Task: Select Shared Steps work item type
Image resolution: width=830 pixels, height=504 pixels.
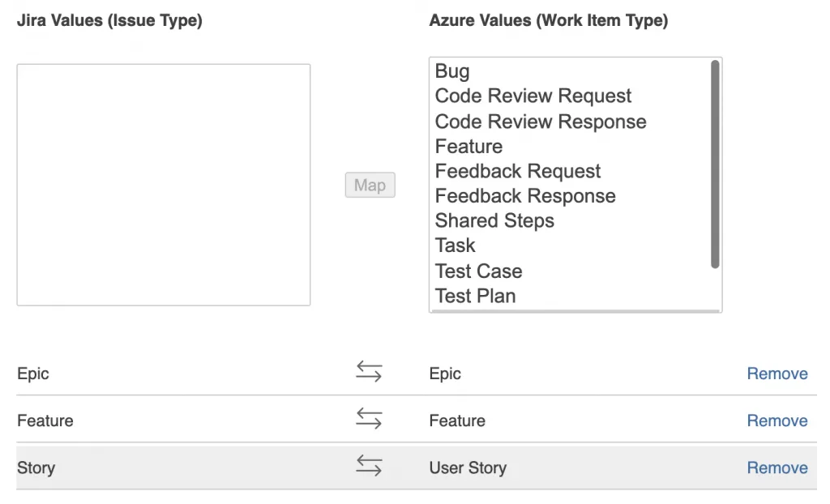Action: (494, 220)
